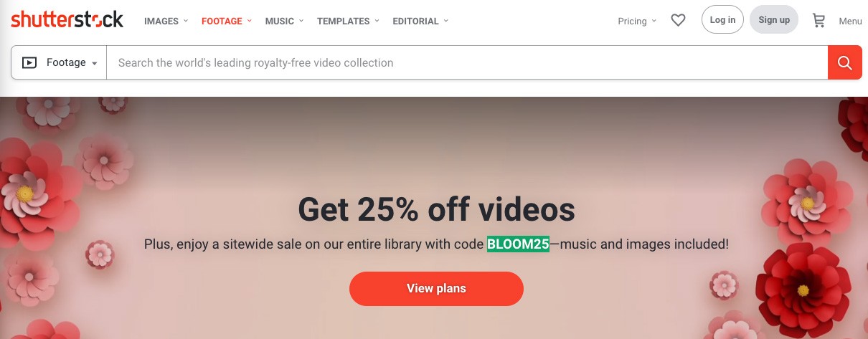Open the Music menu
The height and width of the screenshot is (339, 868).
[x=284, y=21]
